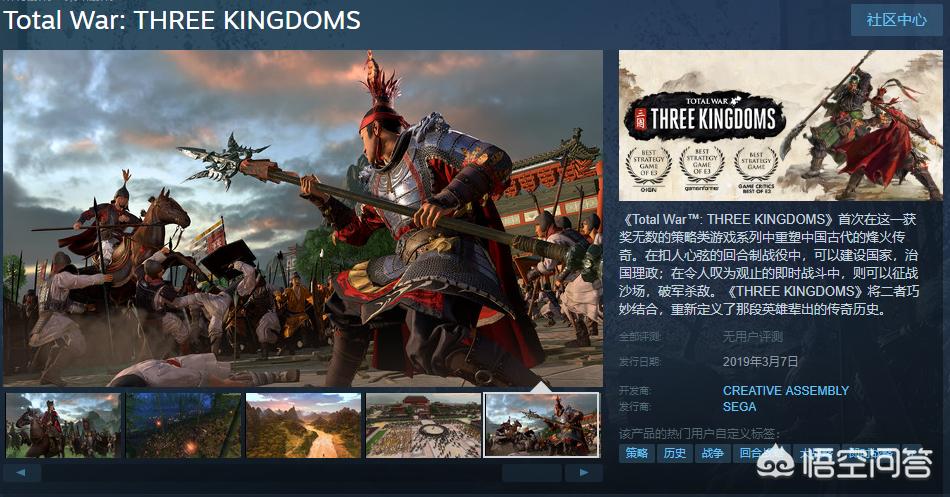Open the SEGA publisher link
Image resolution: width=950 pixels, height=497 pixels.
click(739, 407)
